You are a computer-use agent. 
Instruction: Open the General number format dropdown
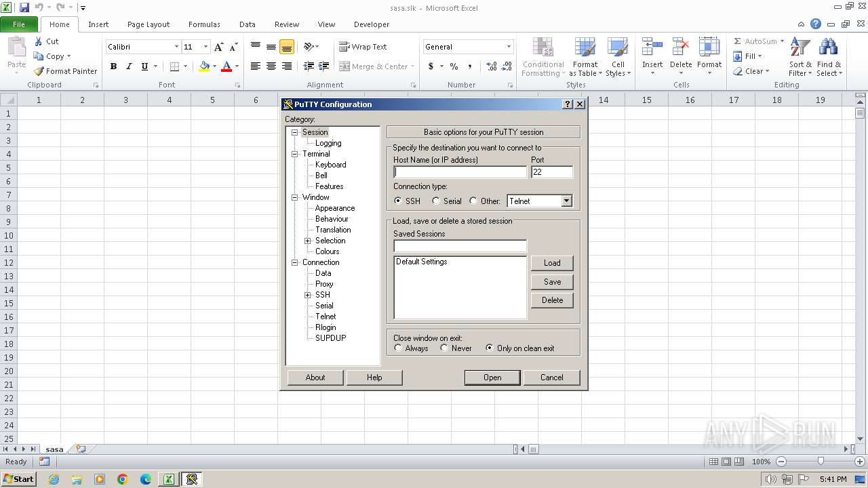point(509,47)
